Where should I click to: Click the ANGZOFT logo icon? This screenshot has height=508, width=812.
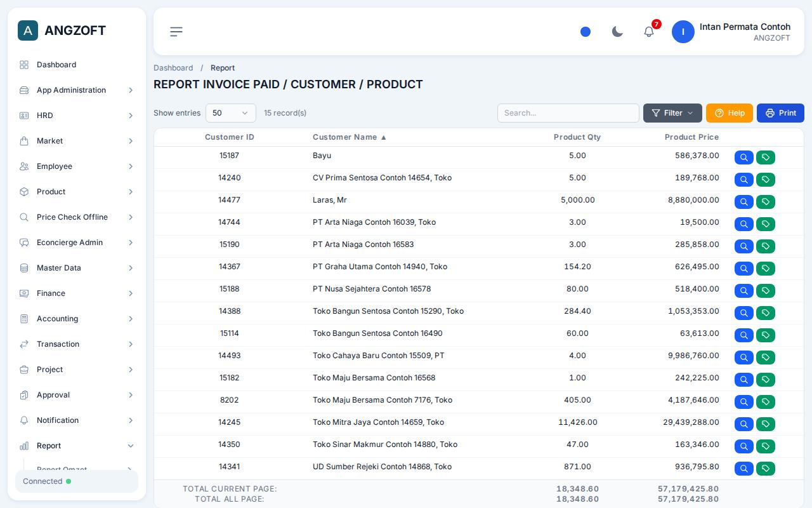[28, 30]
